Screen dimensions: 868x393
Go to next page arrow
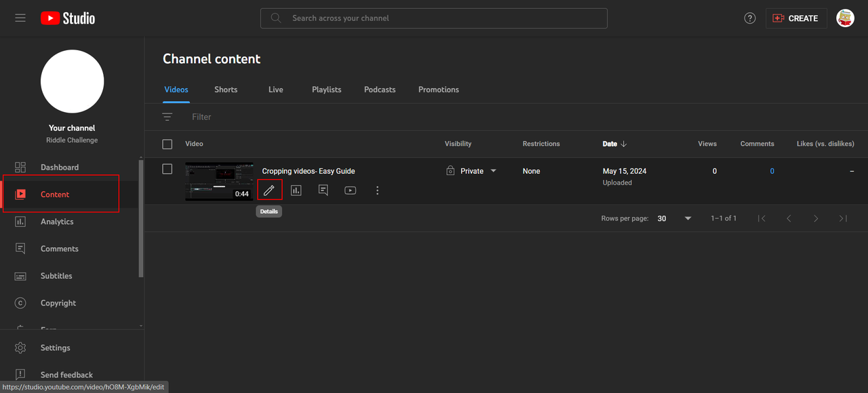click(x=816, y=218)
